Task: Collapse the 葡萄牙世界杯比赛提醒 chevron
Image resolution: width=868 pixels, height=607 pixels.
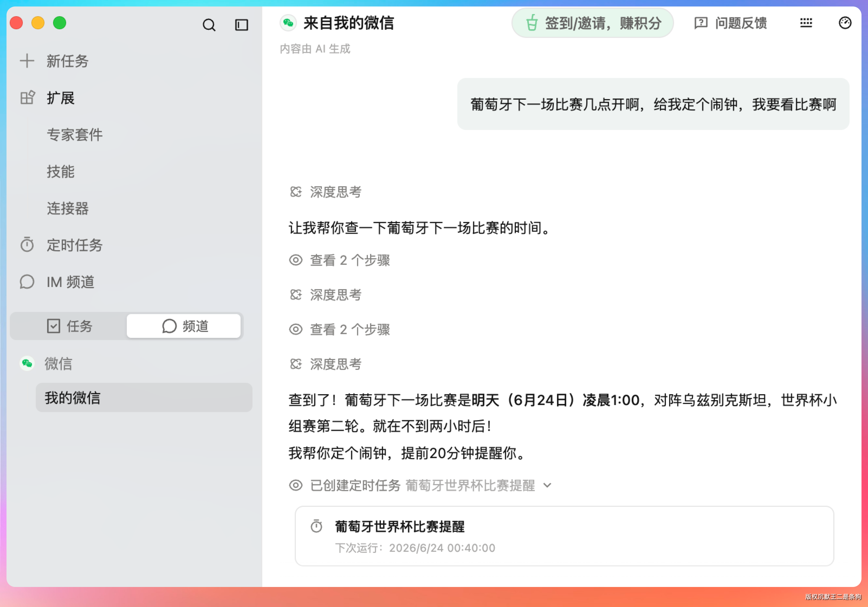Action: click(548, 485)
